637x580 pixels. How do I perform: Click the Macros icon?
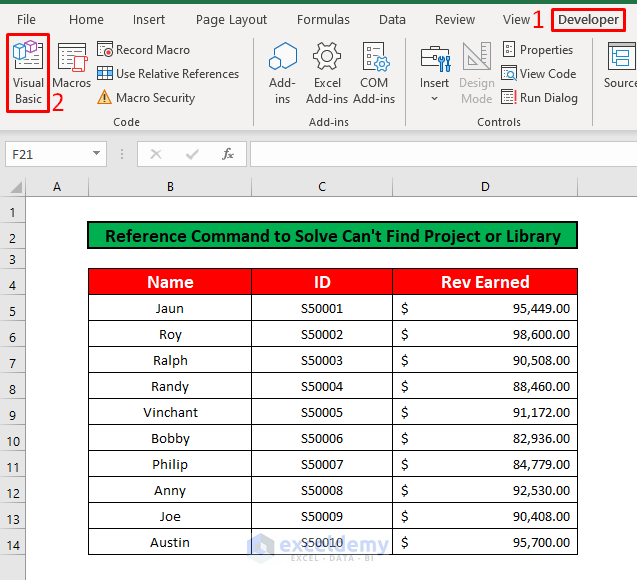pyautogui.click(x=72, y=67)
